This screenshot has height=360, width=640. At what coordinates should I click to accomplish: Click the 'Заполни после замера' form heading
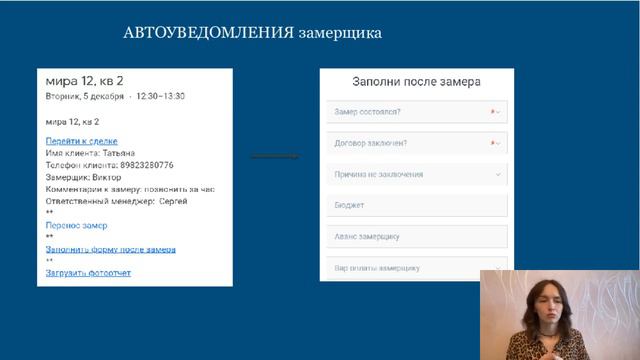tap(416, 82)
